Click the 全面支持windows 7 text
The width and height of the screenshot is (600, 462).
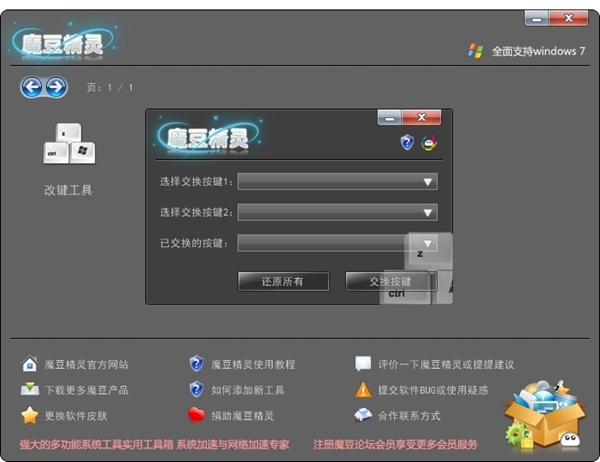[x=538, y=51]
